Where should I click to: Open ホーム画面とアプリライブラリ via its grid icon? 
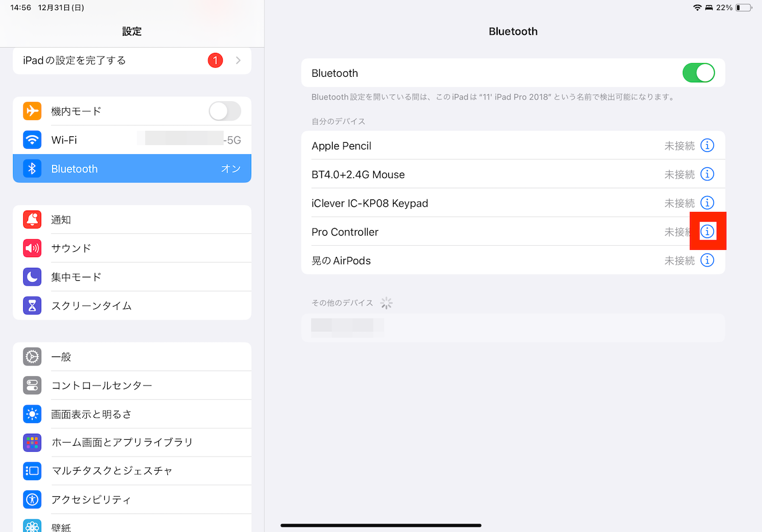coord(32,442)
